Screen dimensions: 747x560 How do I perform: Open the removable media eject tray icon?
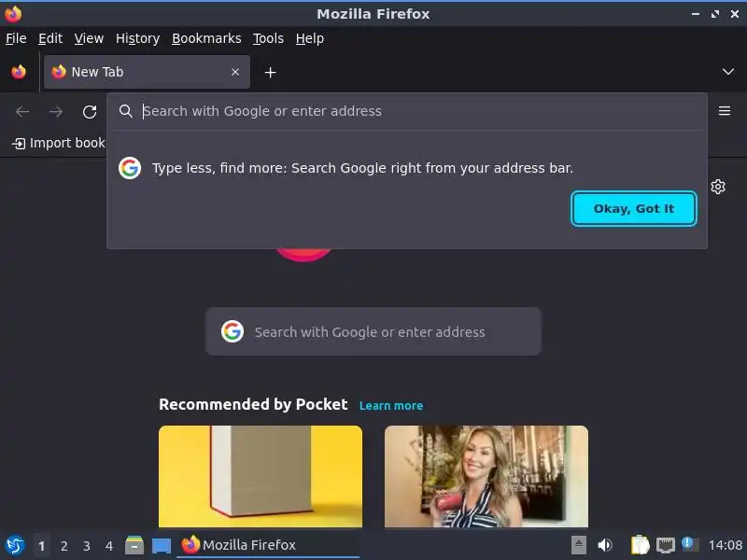pyautogui.click(x=578, y=545)
